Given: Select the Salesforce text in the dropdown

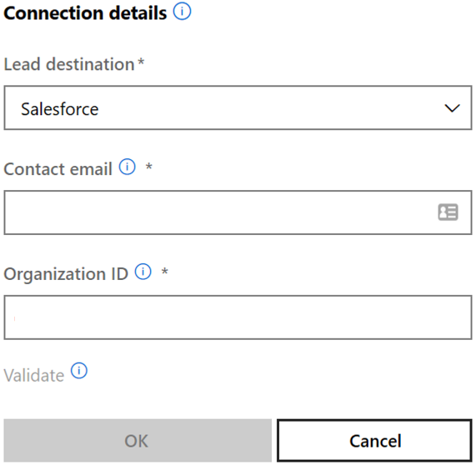Looking at the screenshot, I should pyautogui.click(x=60, y=109).
